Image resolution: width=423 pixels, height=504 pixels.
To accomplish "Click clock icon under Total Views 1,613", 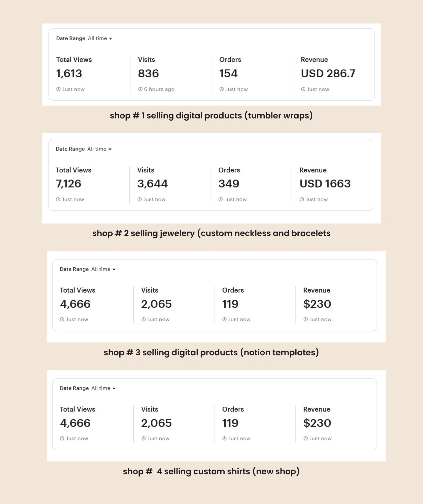I will [x=58, y=89].
